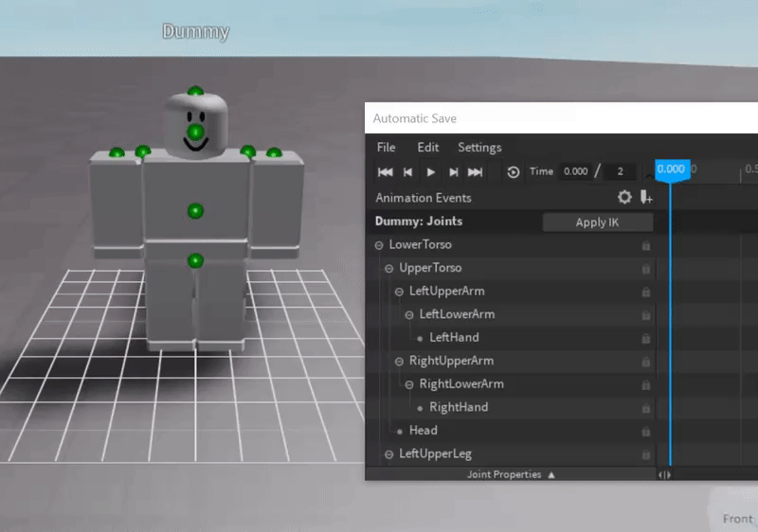758x532 pixels.
Task: Click the panel divider resize handle
Action: [665, 475]
